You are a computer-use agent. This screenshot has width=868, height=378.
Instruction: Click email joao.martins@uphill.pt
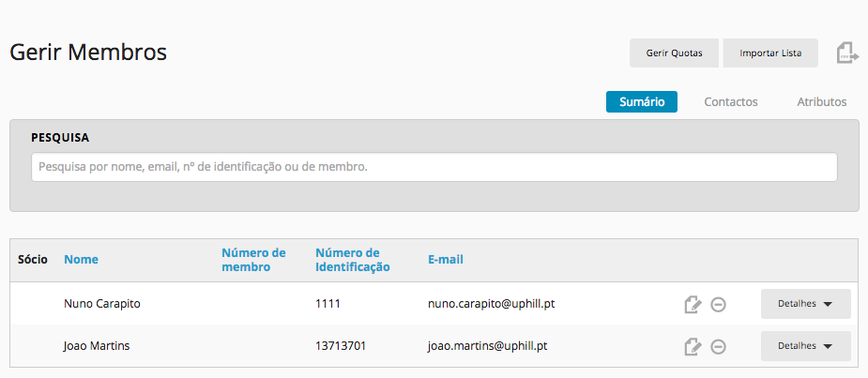487,346
